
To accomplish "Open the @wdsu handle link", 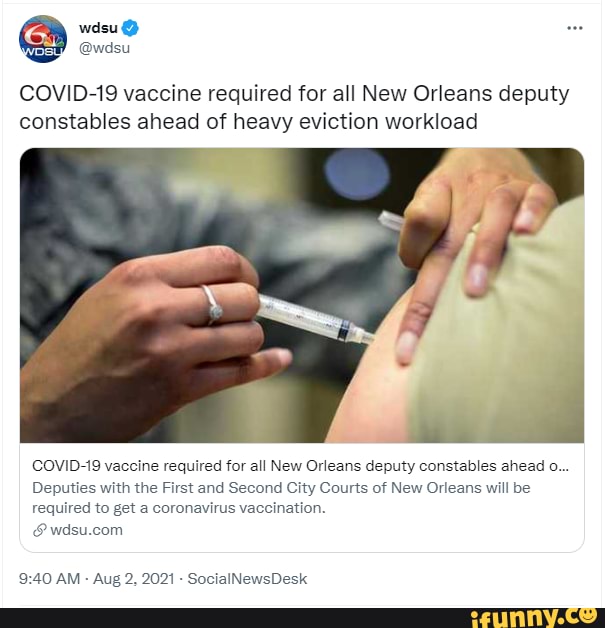I will point(105,48).
